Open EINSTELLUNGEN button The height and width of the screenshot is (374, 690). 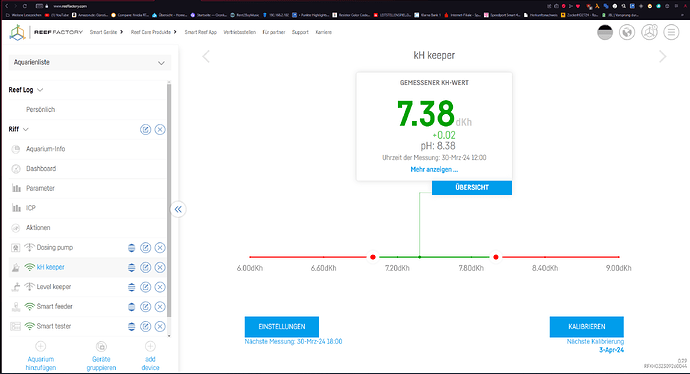point(282,326)
